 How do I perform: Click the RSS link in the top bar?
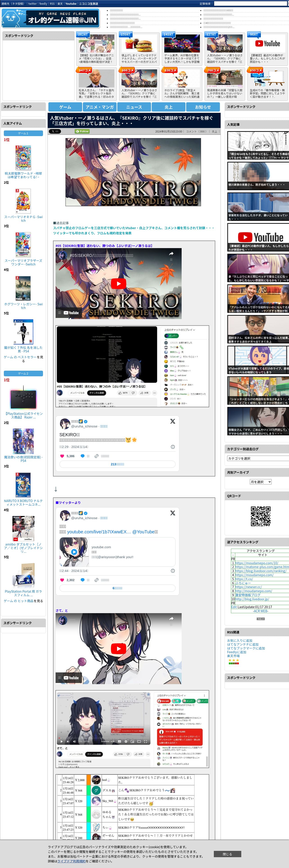click(x=52, y=4)
